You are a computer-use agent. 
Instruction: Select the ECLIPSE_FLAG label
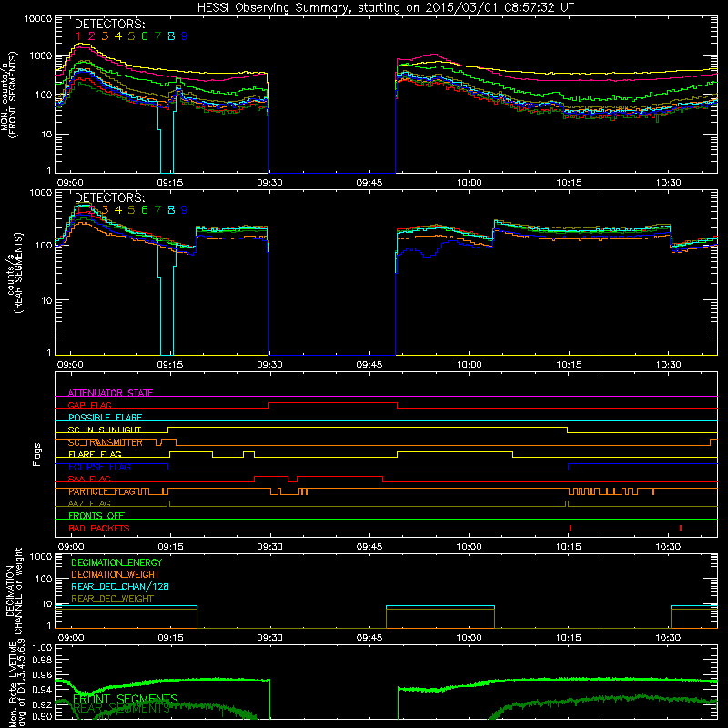(99, 467)
